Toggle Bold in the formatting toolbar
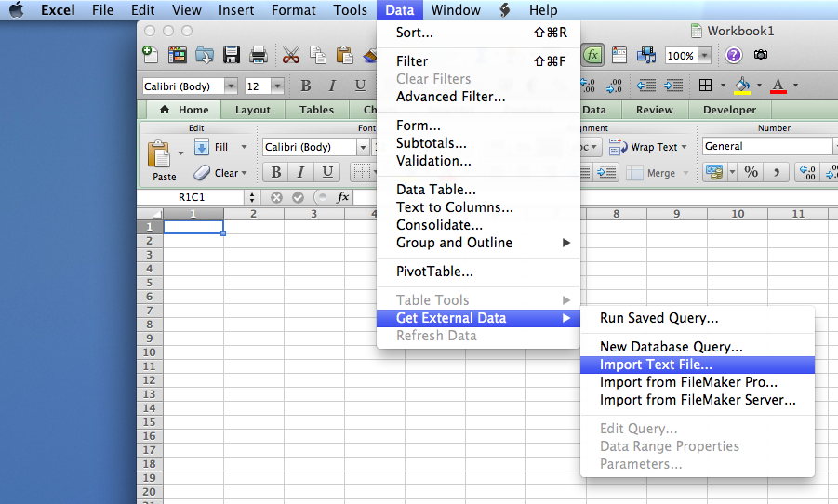Image resolution: width=838 pixels, height=504 pixels. [306, 86]
